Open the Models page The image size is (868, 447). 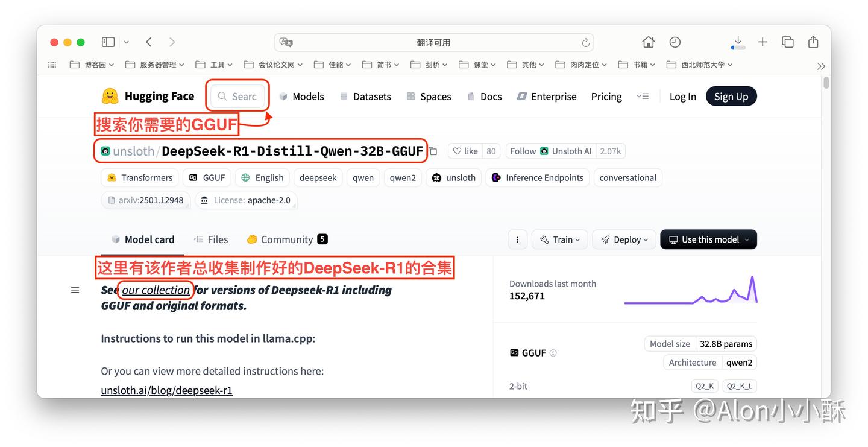click(x=301, y=97)
